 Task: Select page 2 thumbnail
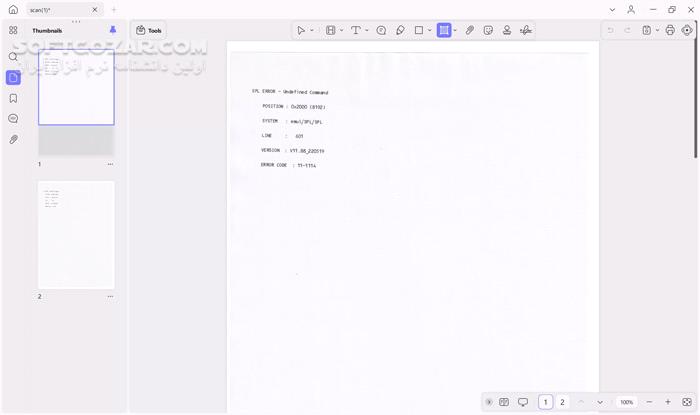coord(76,234)
